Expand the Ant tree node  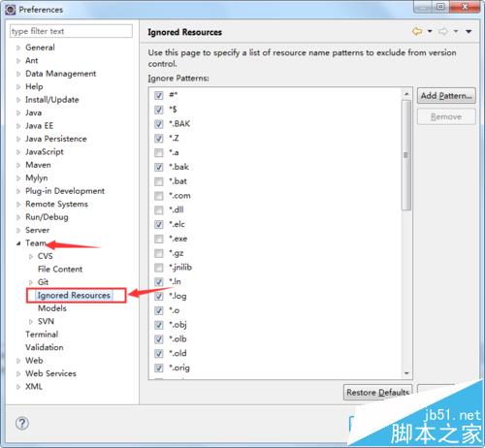(x=18, y=61)
